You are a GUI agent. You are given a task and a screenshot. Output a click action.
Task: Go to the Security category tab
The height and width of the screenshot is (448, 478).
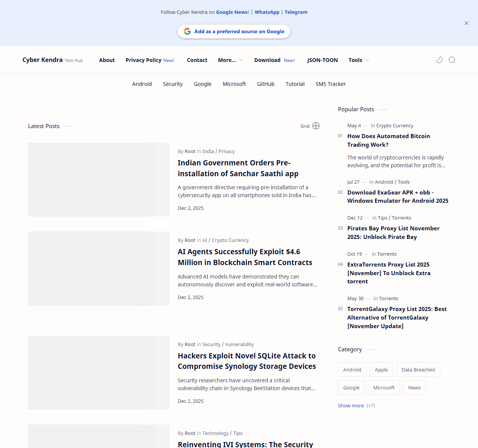173,84
